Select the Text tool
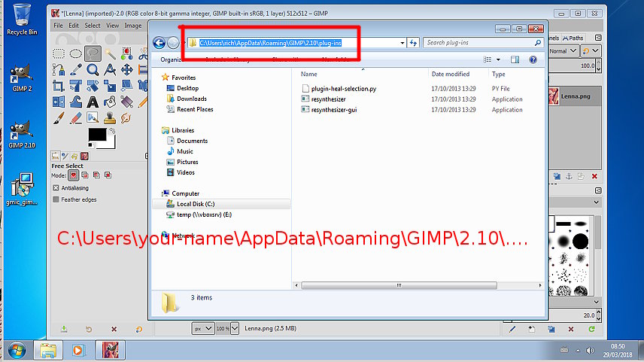The height and width of the screenshot is (362, 644). click(93, 102)
